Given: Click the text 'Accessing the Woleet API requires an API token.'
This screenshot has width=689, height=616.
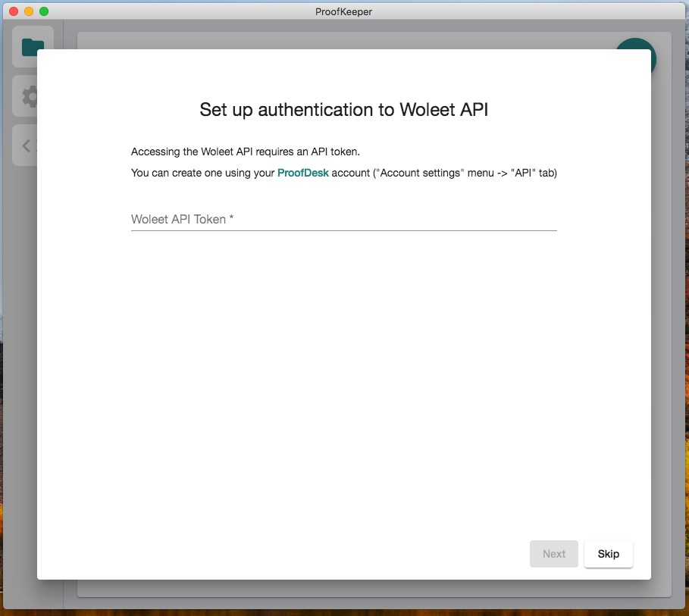Looking at the screenshot, I should (245, 152).
